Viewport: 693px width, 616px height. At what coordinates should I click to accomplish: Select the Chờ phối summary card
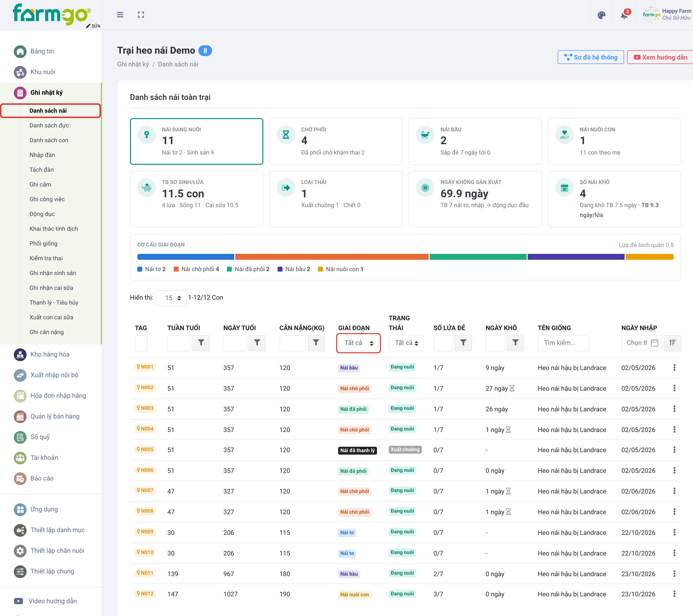coord(336,141)
